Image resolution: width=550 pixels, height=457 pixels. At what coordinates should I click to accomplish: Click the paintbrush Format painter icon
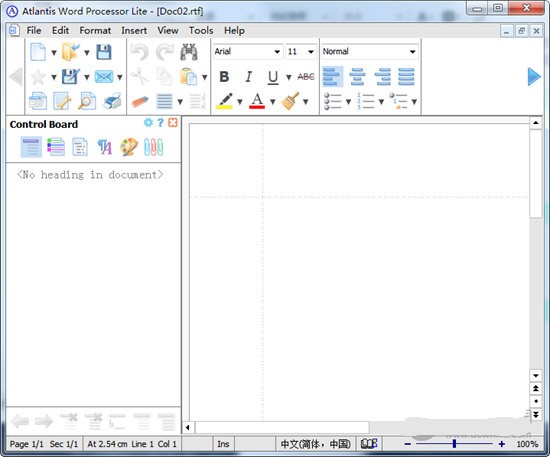coord(290,101)
